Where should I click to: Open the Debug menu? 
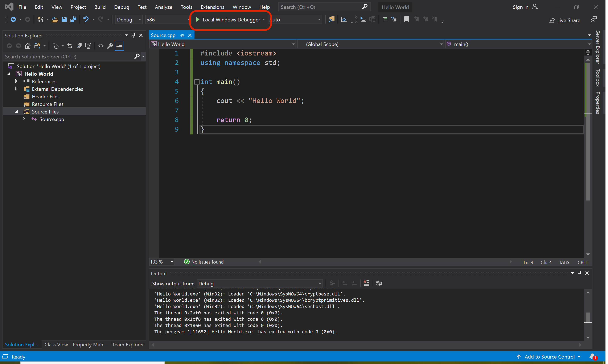coord(122,7)
